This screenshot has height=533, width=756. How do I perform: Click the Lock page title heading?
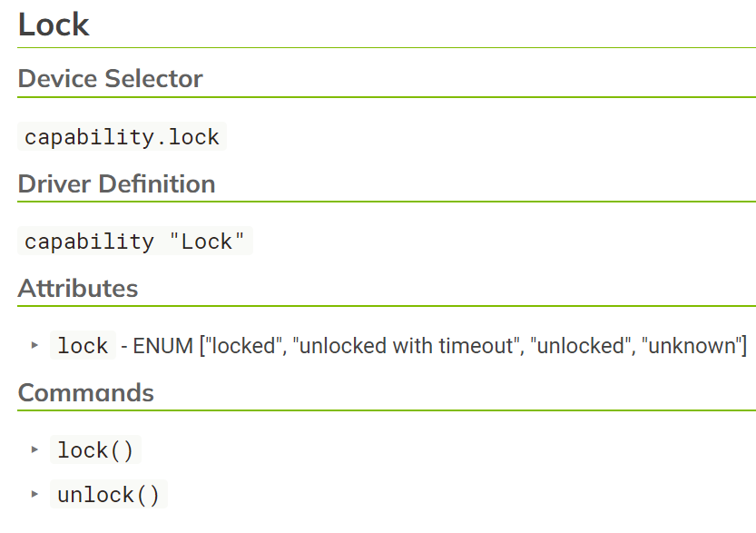pyautogui.click(x=54, y=25)
